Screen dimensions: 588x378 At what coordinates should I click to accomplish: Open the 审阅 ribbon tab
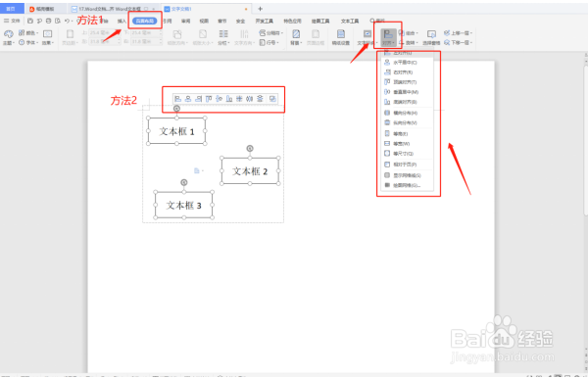(185, 21)
